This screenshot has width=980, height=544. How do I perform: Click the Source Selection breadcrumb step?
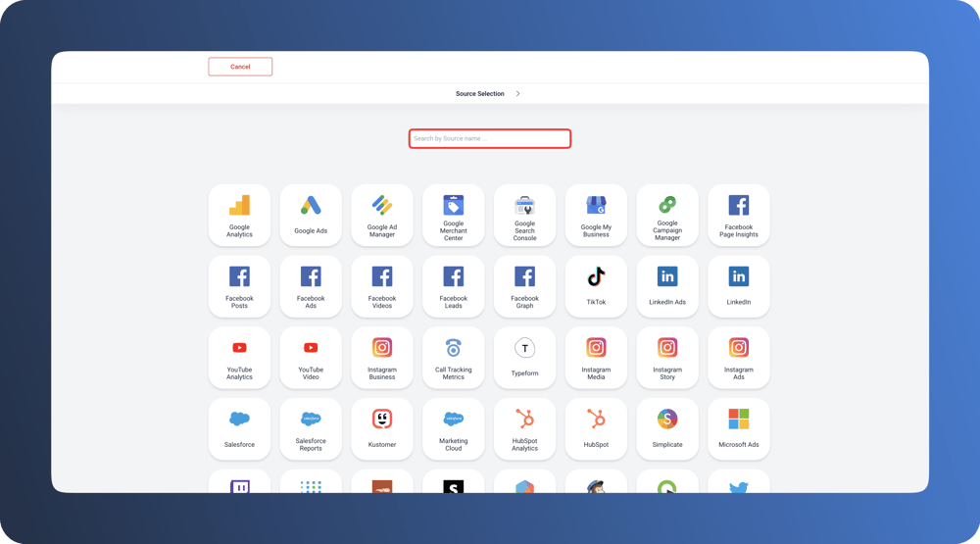point(479,94)
